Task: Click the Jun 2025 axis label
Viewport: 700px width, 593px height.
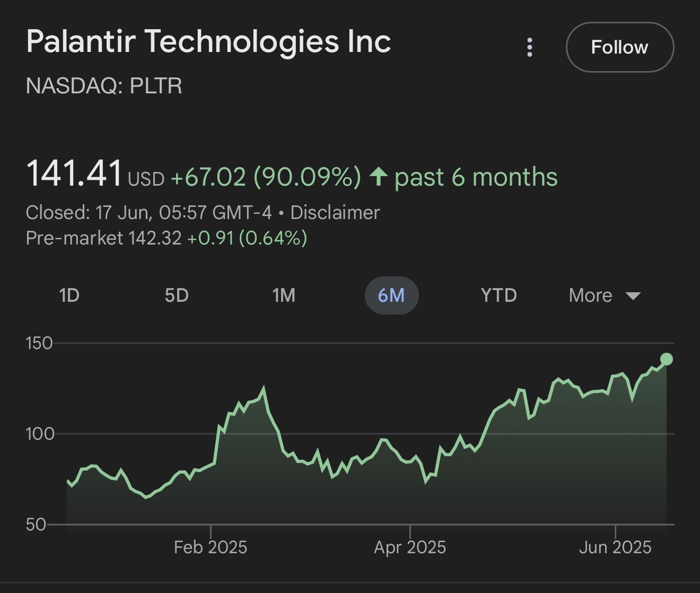Action: 615,547
